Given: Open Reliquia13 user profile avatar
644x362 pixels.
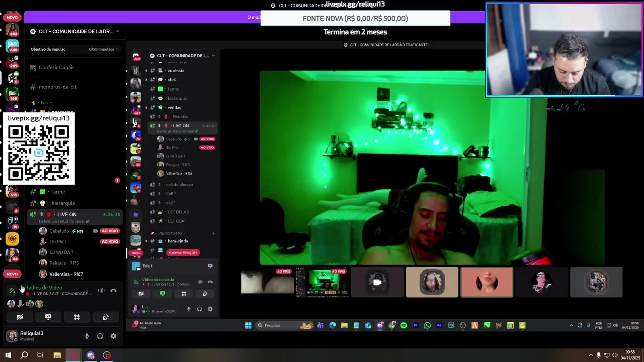Looking at the screenshot, I should (12, 336).
